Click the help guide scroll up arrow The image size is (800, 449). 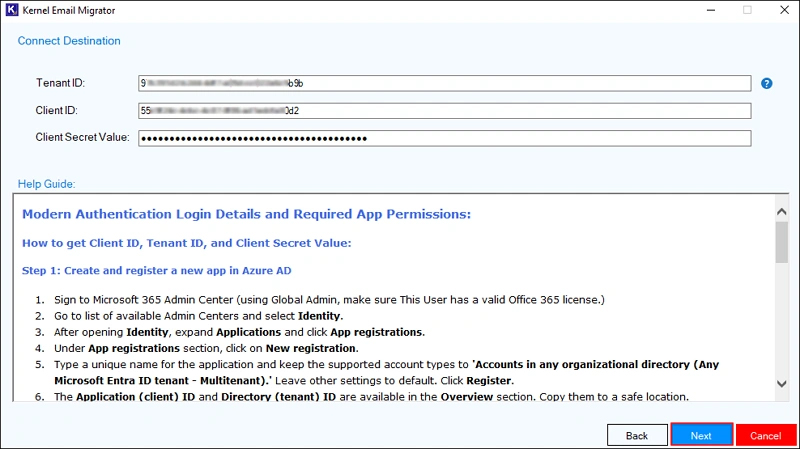782,211
